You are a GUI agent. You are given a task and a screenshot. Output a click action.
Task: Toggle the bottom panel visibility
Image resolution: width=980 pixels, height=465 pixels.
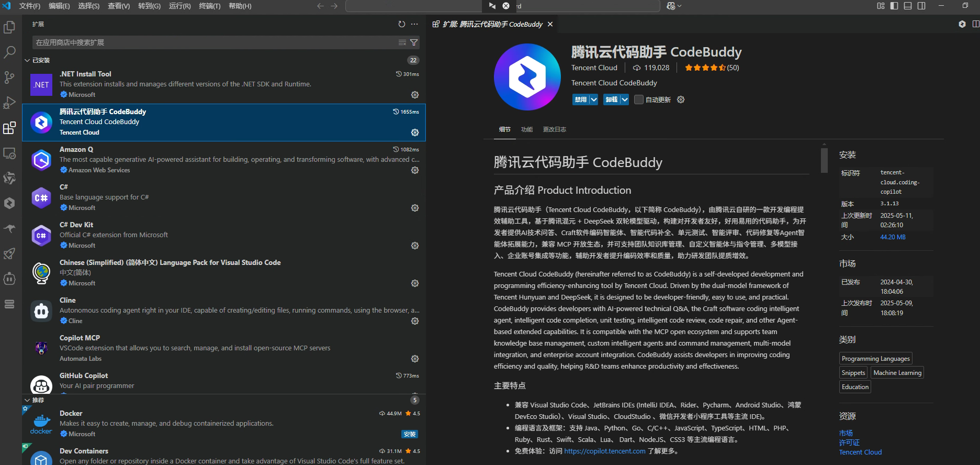coord(908,6)
